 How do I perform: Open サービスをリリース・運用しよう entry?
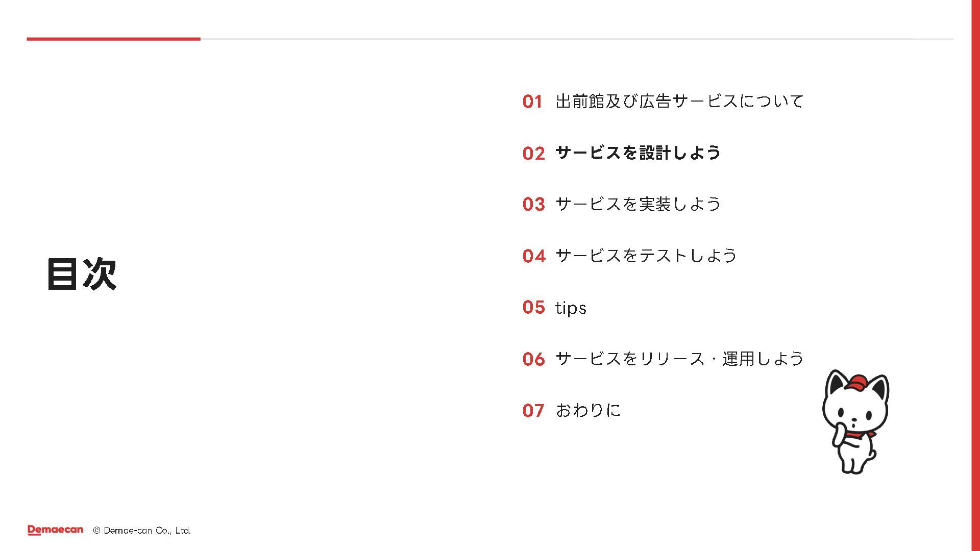pos(679,359)
